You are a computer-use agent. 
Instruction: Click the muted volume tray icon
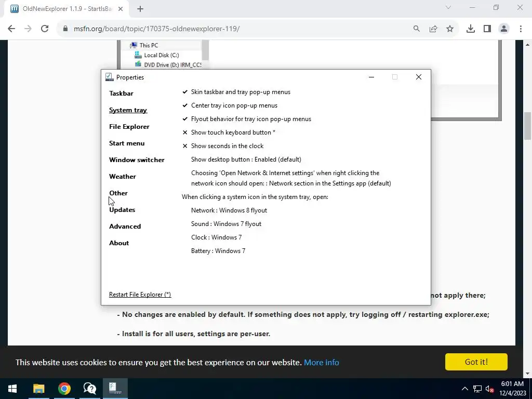tap(489, 389)
